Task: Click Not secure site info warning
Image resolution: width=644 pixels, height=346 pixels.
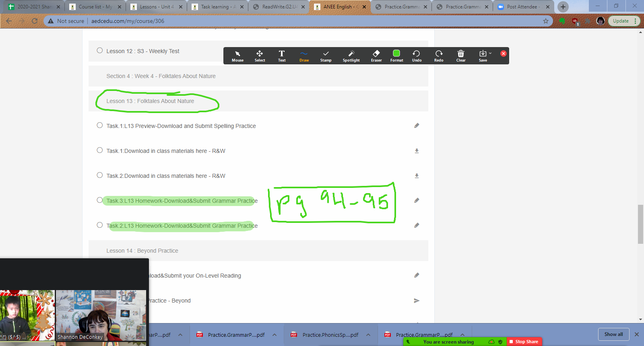Action: (x=66, y=21)
